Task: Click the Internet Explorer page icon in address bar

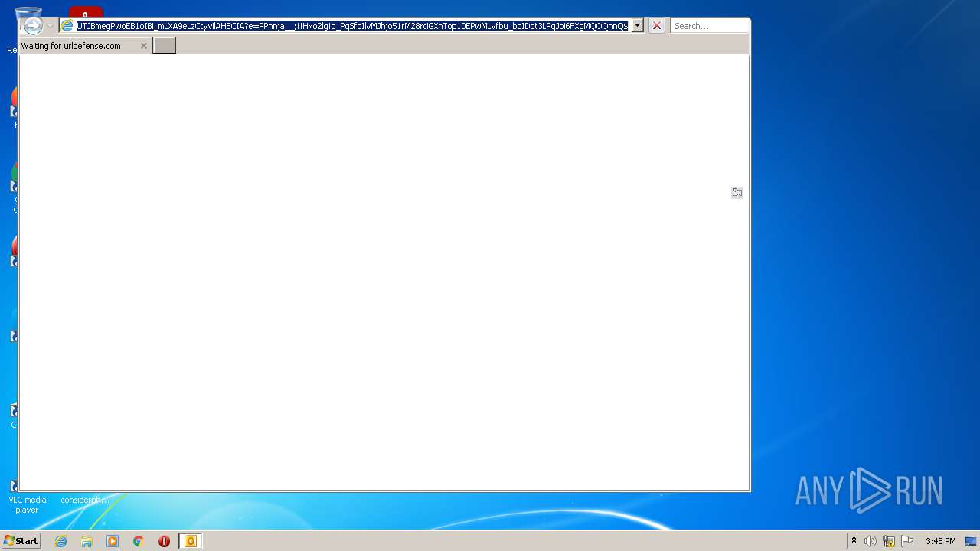Action: pos(67,26)
